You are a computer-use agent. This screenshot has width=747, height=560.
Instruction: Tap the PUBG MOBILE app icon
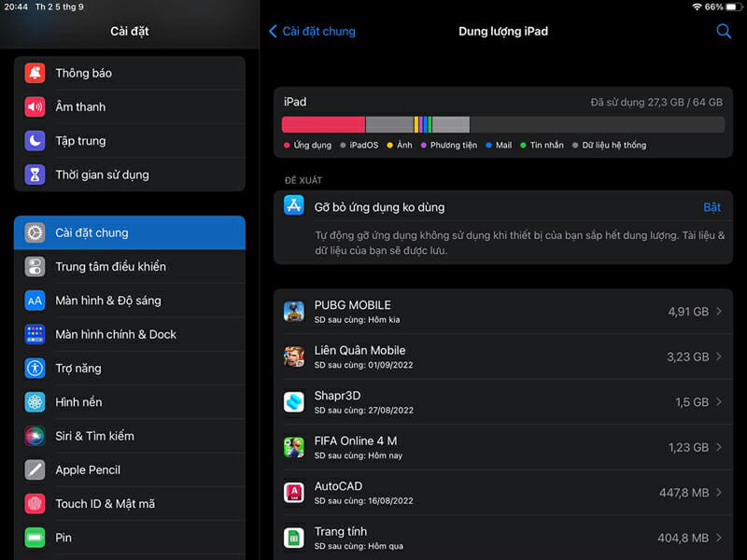coord(294,312)
